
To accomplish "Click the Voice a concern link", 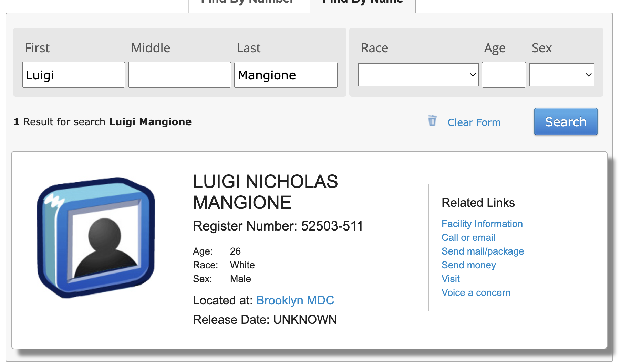I will (x=476, y=292).
